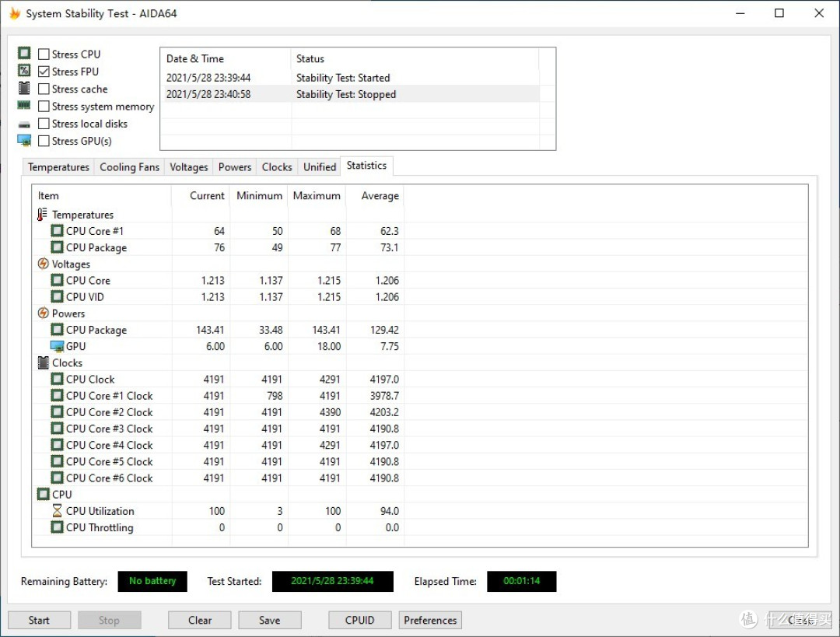The image size is (840, 637).
Task: Switch to the Temperatures tab
Action: click(58, 167)
